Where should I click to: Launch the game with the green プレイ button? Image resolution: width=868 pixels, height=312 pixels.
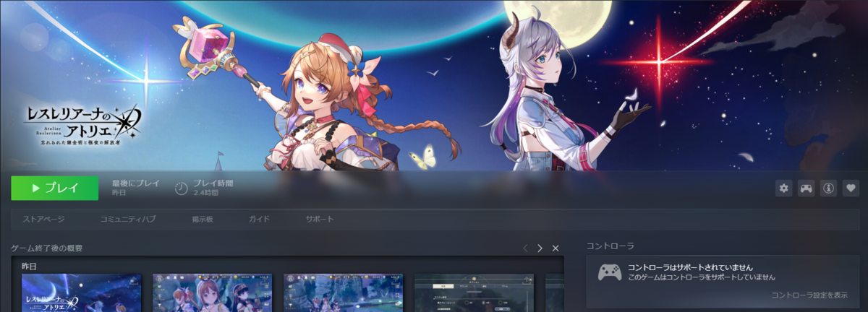55,188
